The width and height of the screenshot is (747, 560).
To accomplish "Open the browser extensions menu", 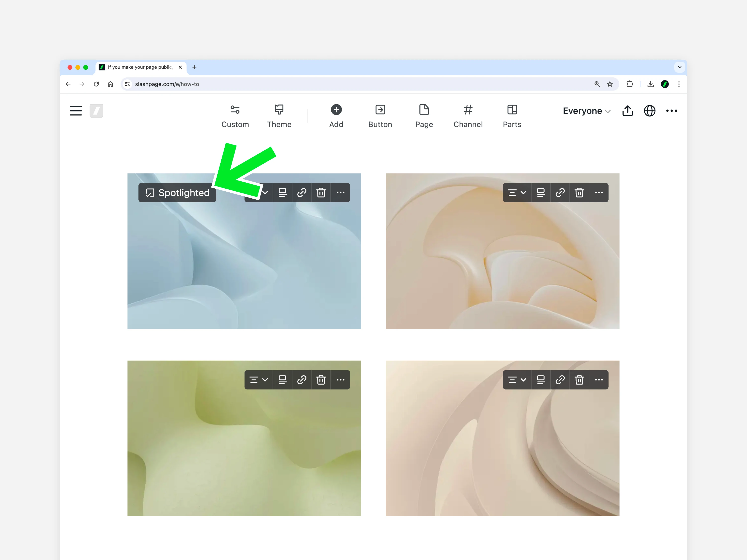I will (629, 84).
